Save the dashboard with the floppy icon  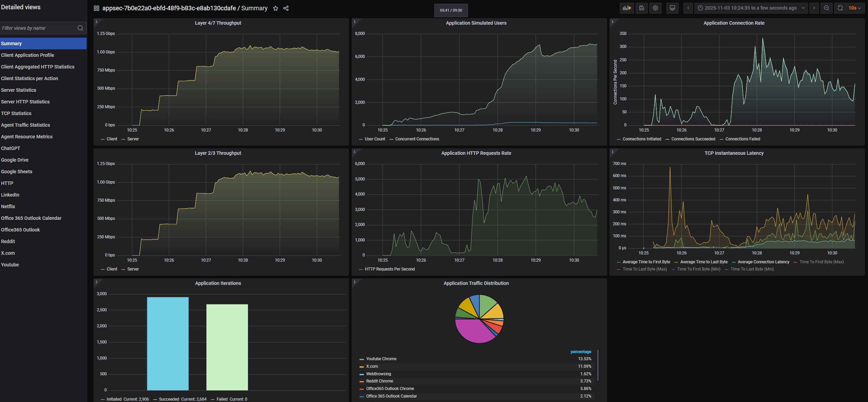point(642,8)
